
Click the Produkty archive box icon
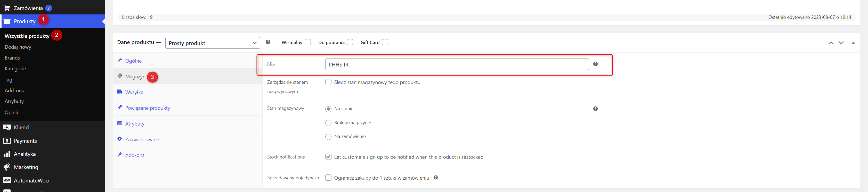(x=7, y=21)
